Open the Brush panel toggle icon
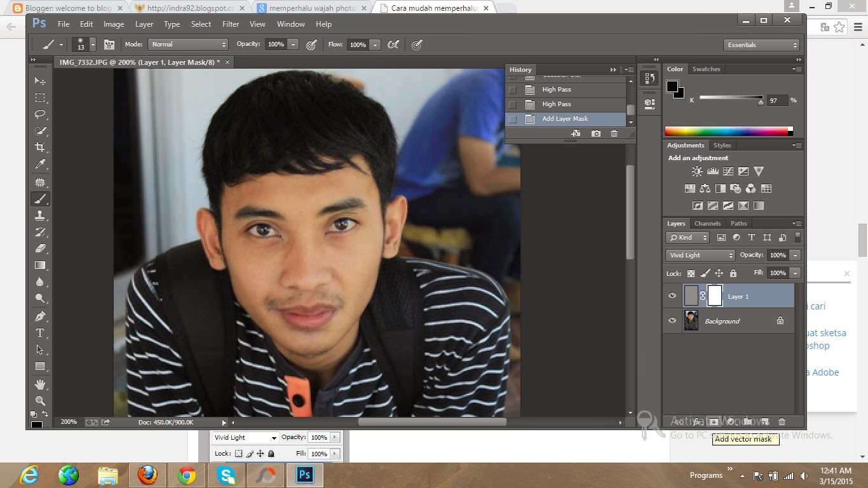 (109, 44)
